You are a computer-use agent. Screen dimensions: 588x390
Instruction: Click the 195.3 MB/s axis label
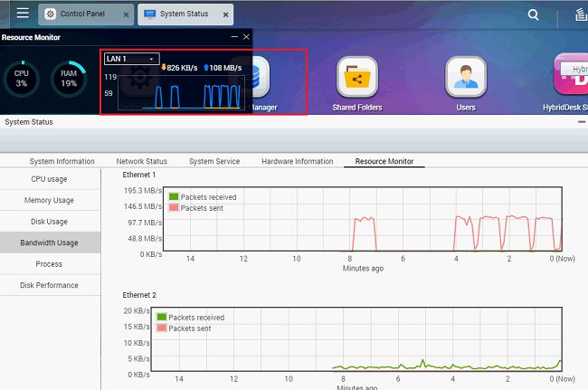point(143,191)
